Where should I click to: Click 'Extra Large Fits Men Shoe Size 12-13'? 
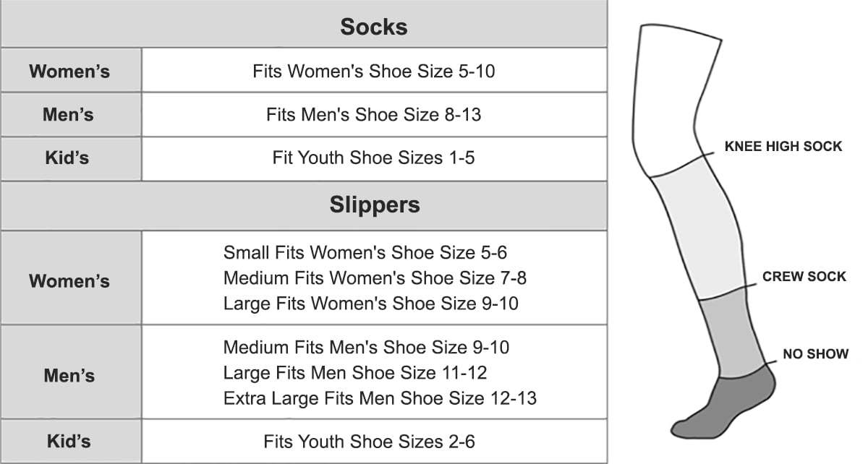tap(380, 398)
